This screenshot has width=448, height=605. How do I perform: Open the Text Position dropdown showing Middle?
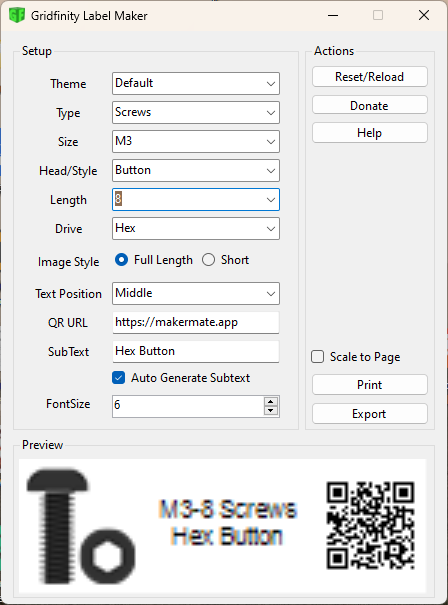point(196,294)
